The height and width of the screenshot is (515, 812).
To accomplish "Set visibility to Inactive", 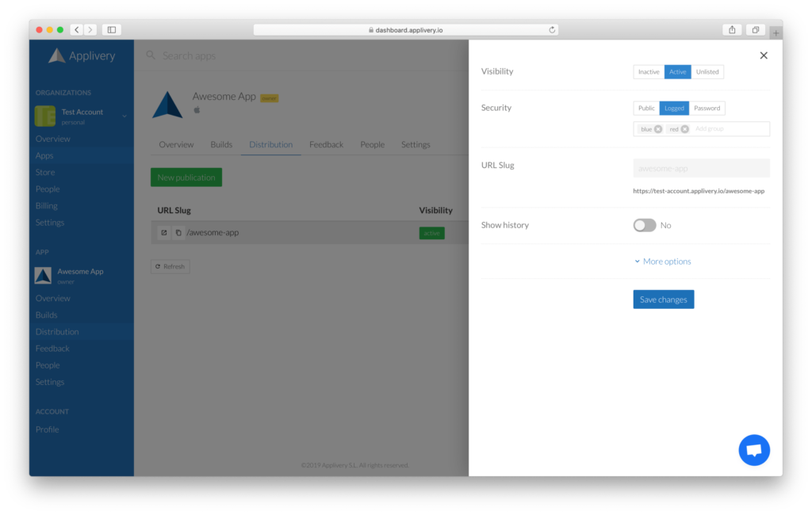I will click(x=649, y=72).
